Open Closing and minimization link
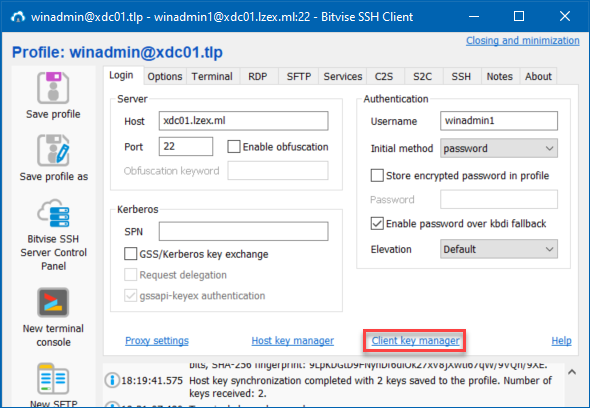 pos(523,41)
